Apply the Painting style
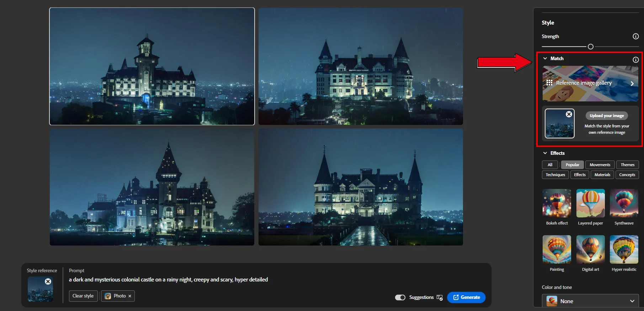 point(557,249)
